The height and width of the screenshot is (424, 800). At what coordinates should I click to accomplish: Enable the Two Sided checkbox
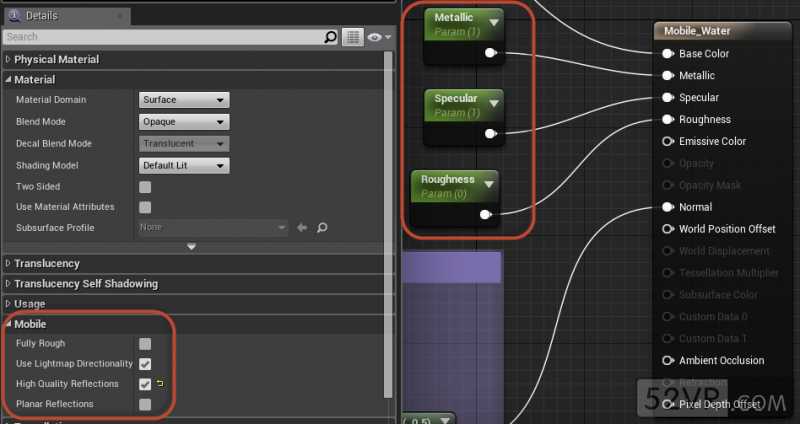[145, 187]
